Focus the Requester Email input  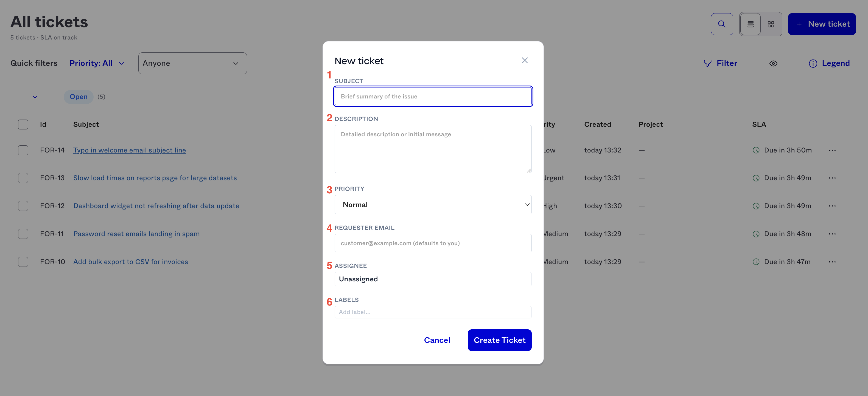click(x=433, y=243)
